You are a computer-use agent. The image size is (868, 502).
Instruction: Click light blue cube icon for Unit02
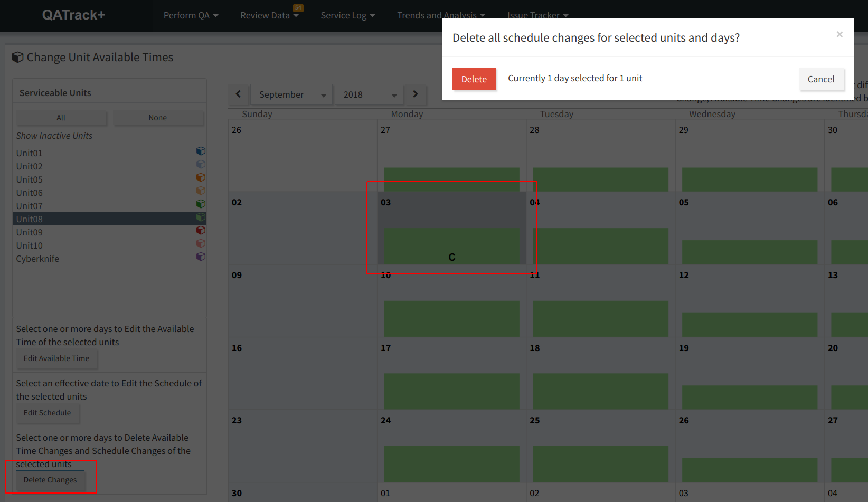tap(201, 164)
